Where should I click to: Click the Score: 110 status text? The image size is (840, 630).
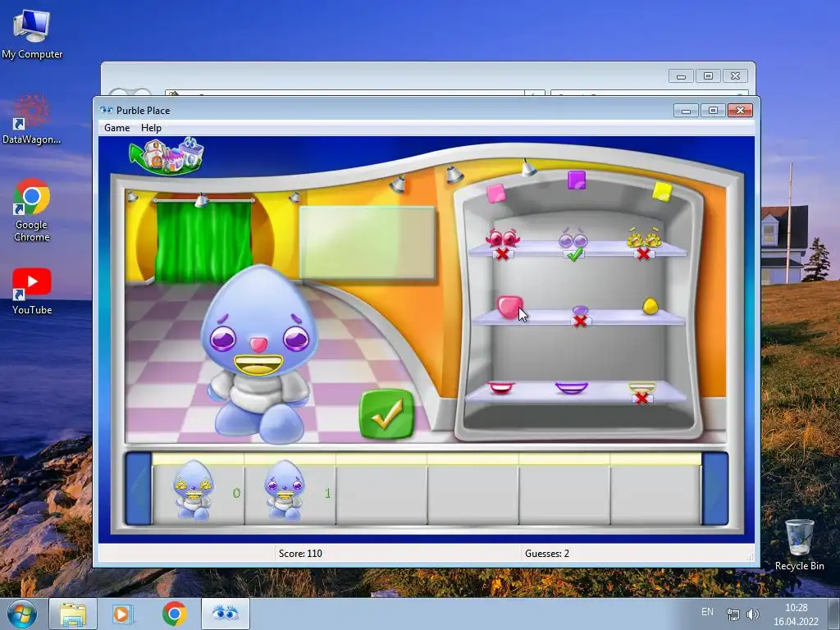tap(300, 554)
